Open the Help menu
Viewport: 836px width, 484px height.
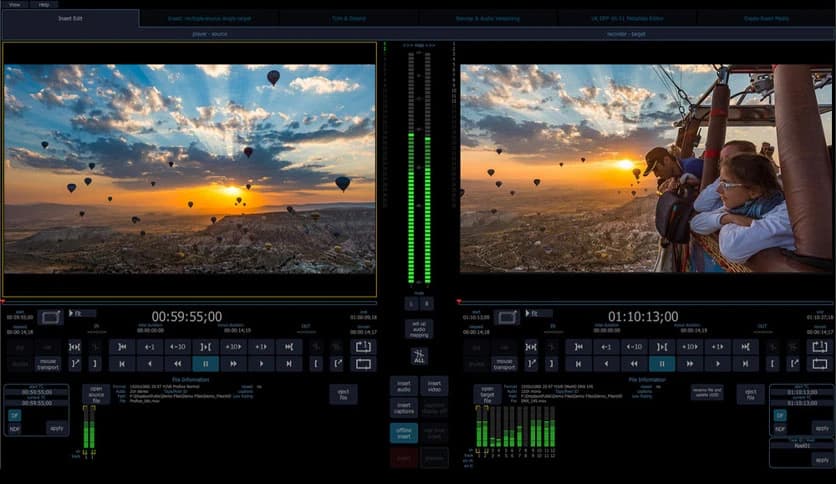[44, 4]
